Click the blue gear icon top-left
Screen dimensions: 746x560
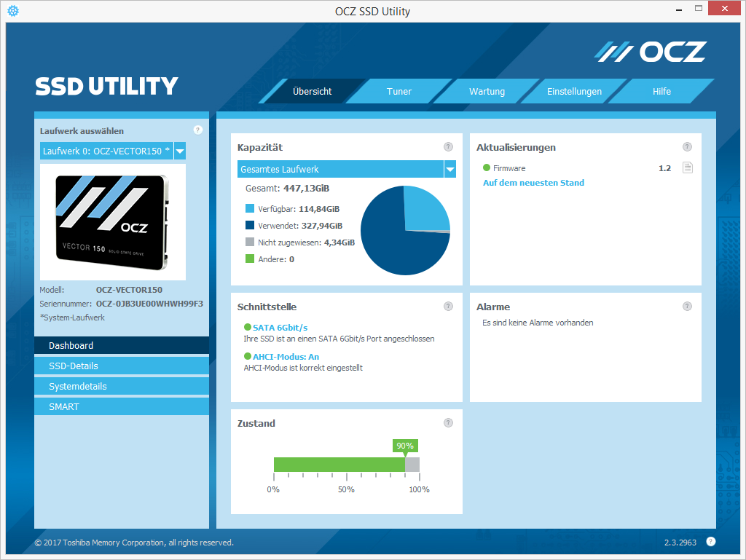pyautogui.click(x=12, y=11)
